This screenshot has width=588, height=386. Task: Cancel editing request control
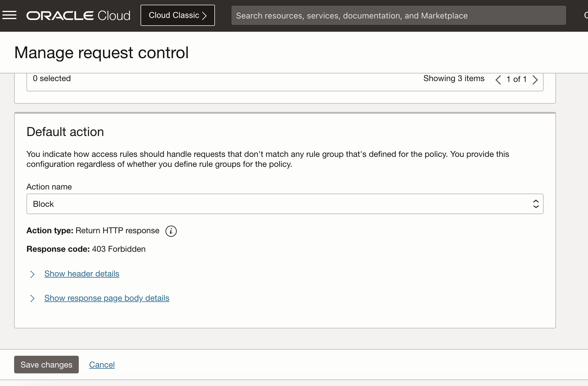102,365
